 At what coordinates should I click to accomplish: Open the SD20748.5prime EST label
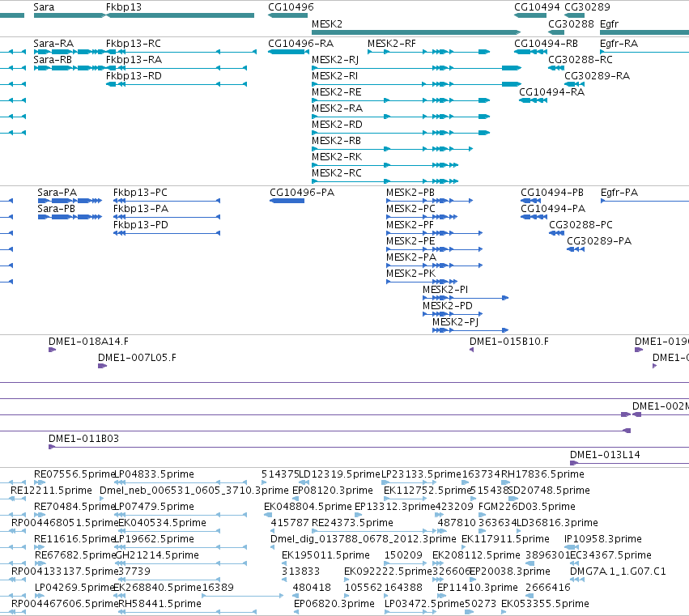(x=549, y=491)
